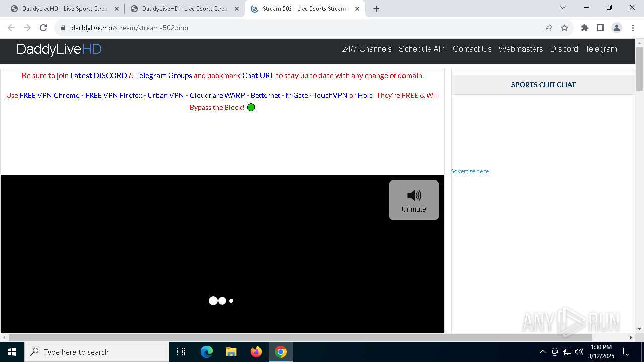Open the Windows Start menu
The width and height of the screenshot is (644, 362).
(12, 352)
